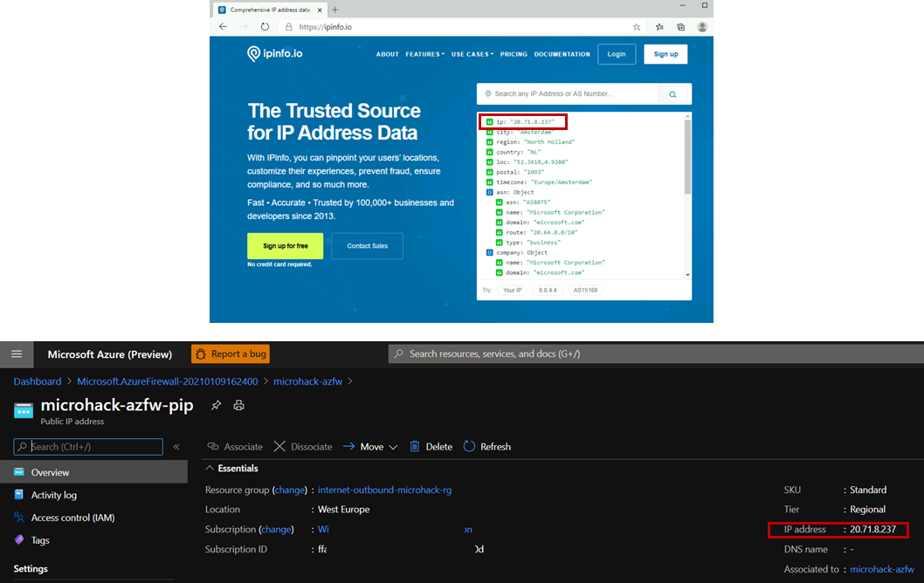Open a new browser tab
This screenshot has width=924, height=583.
(x=334, y=10)
